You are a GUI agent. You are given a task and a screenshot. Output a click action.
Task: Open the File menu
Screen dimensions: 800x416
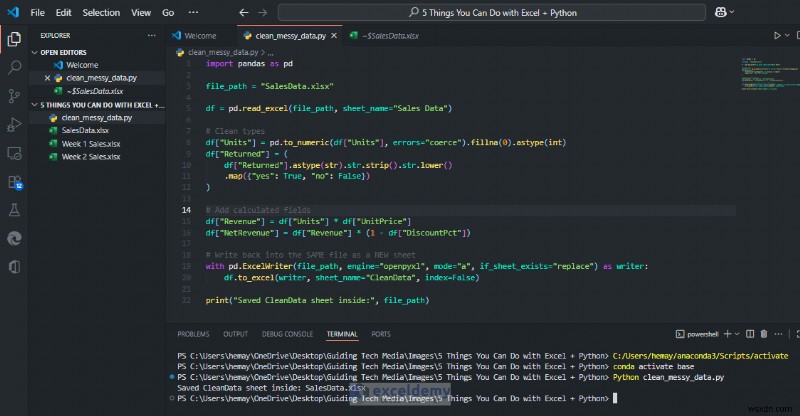(37, 13)
